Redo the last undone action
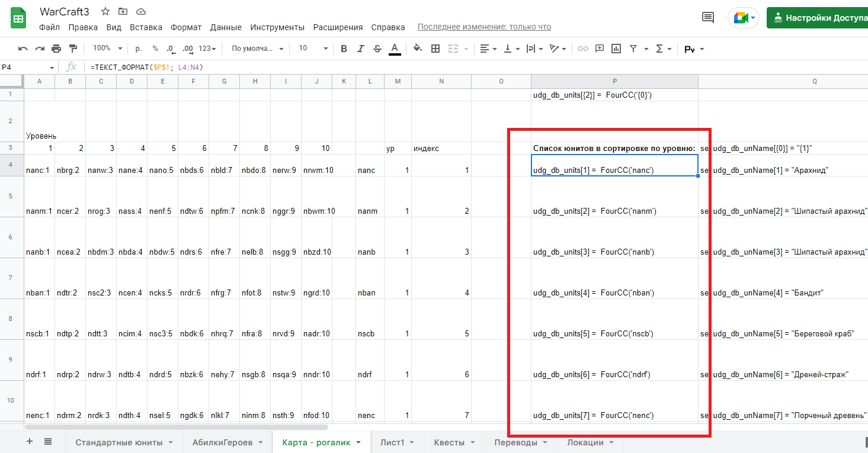The width and height of the screenshot is (868, 453). (40, 49)
